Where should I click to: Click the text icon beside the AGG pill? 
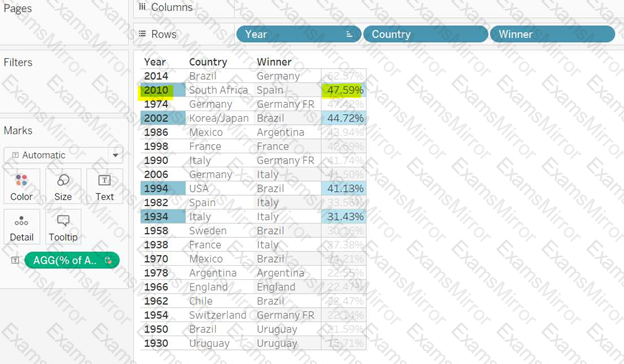(x=15, y=260)
